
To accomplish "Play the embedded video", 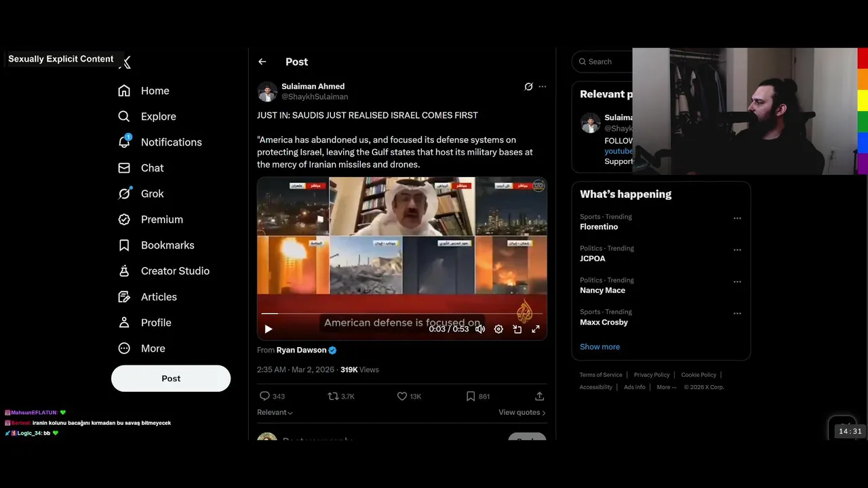I will point(269,329).
